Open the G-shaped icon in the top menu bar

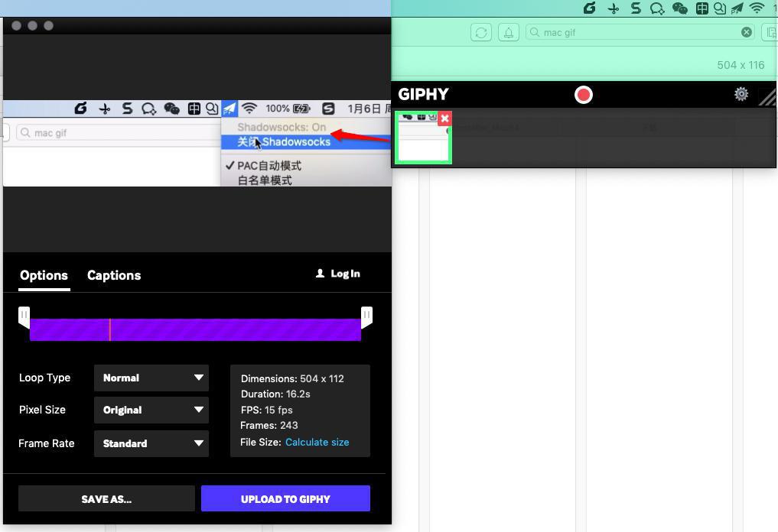[x=590, y=8]
